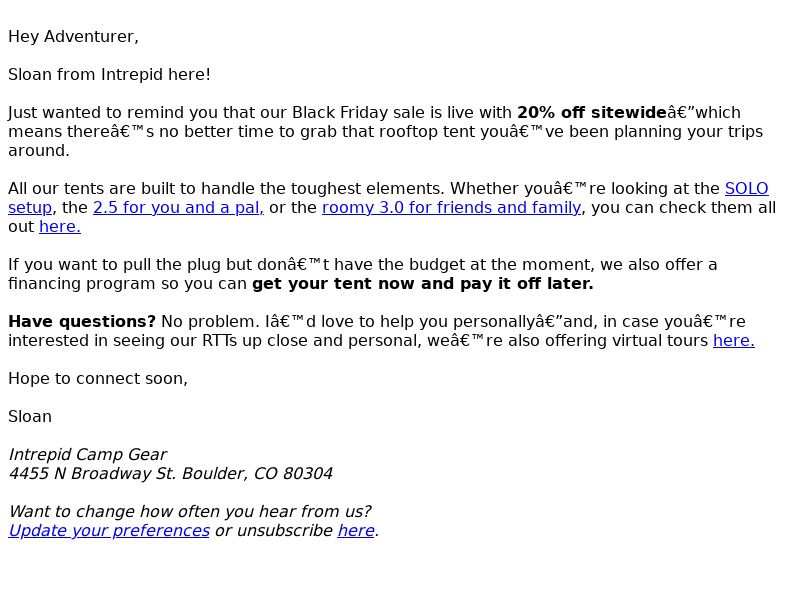
Task: Click the 'Sloan' signature name
Action: [x=30, y=416]
